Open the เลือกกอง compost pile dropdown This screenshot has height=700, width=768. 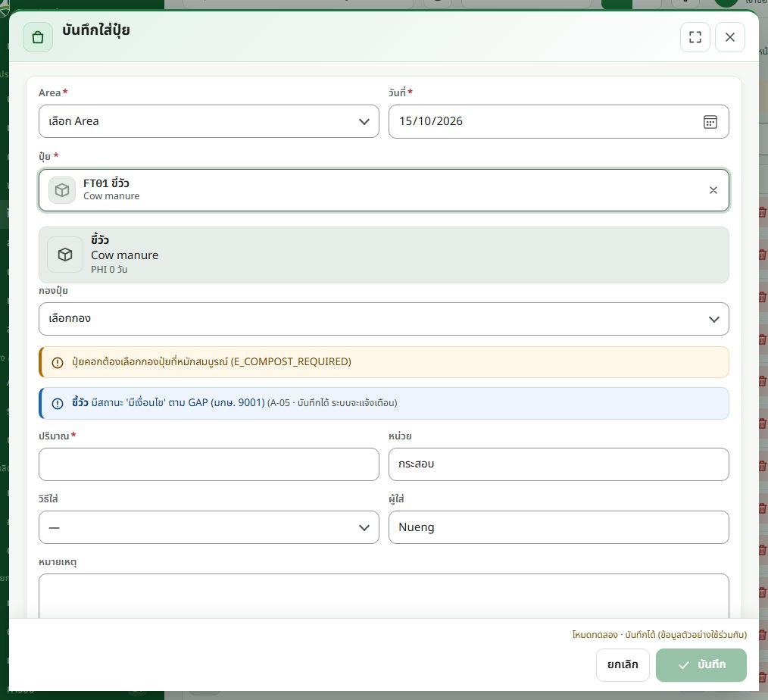pos(383,319)
